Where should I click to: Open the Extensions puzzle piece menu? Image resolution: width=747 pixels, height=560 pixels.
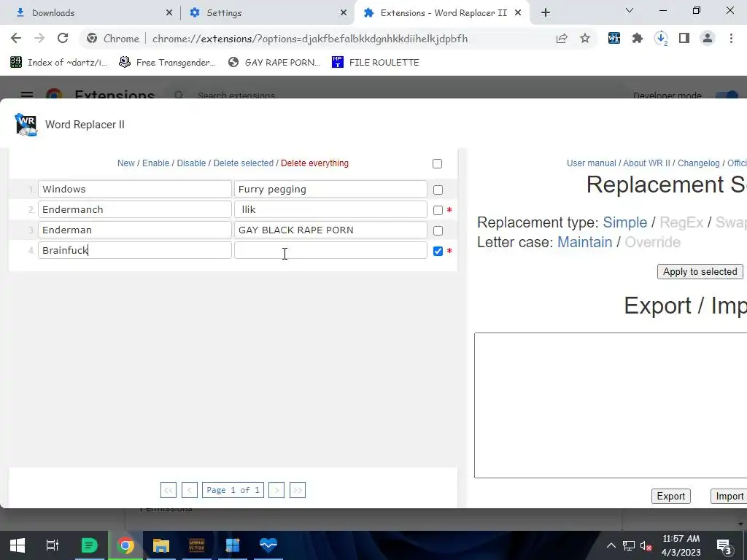point(638,39)
